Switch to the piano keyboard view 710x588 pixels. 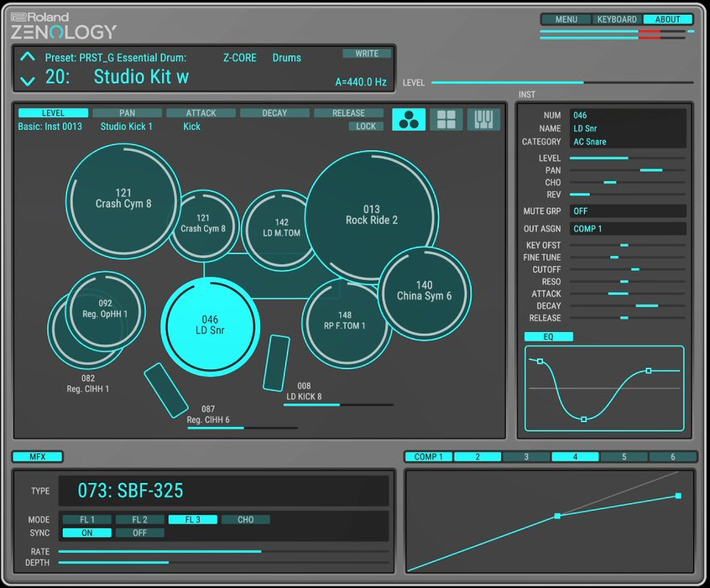coord(483,119)
